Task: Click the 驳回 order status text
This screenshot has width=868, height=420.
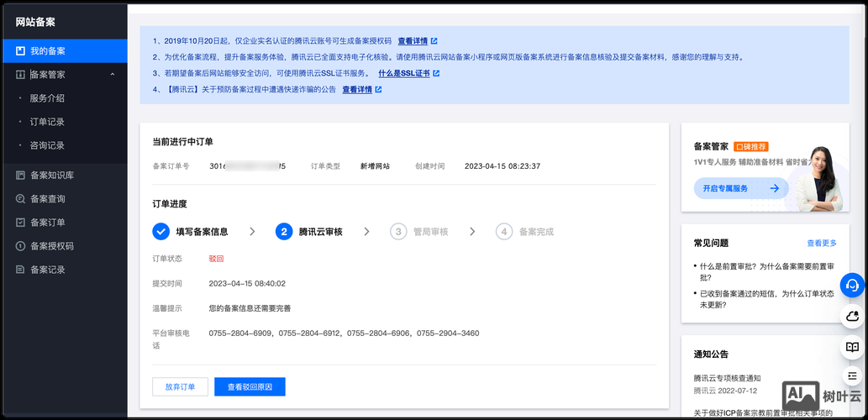Action: coord(216,259)
